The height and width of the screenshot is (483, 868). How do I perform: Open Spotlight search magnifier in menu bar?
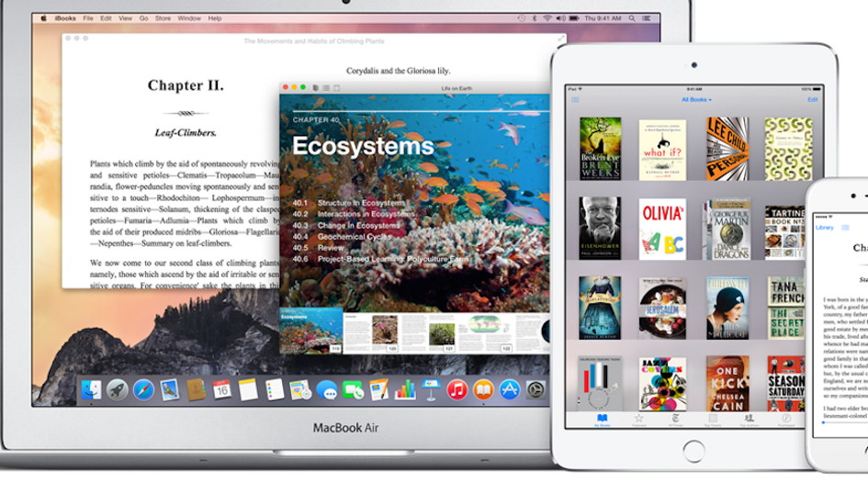[632, 18]
